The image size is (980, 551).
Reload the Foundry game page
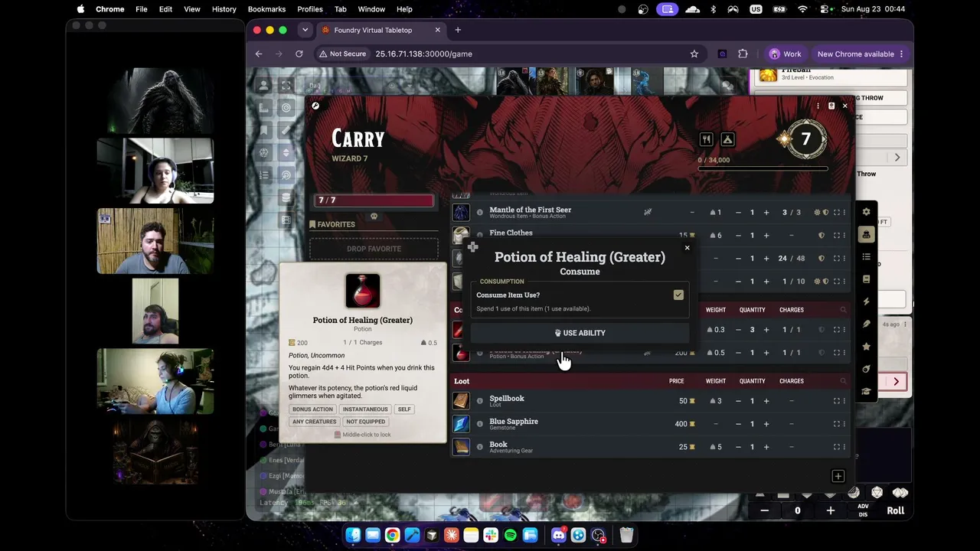coord(299,54)
